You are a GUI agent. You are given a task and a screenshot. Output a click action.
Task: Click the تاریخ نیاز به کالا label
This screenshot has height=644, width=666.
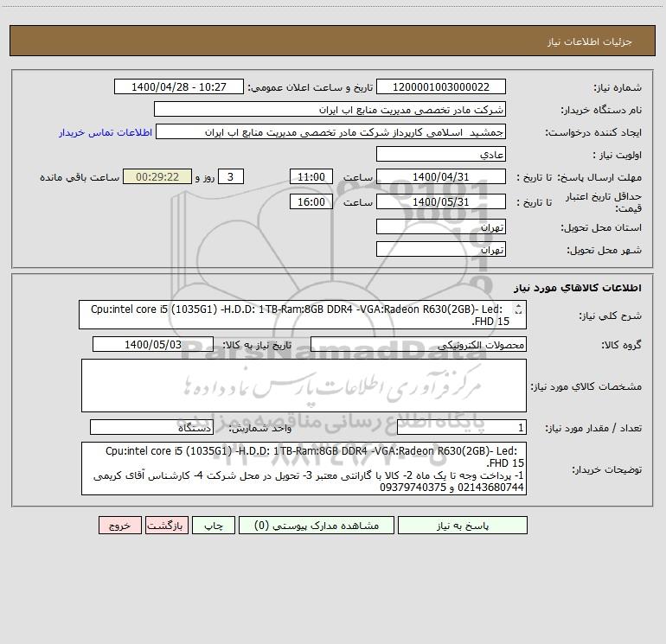pyautogui.click(x=258, y=345)
